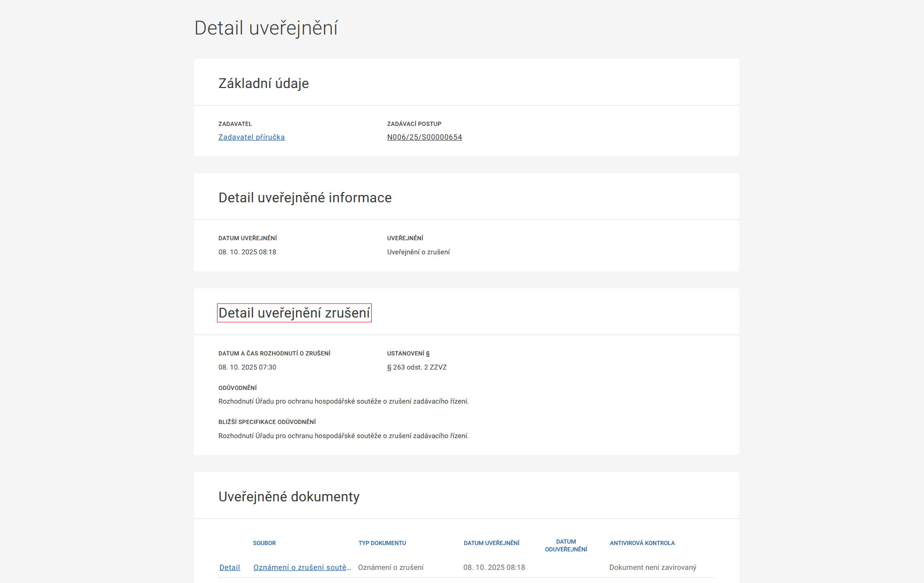Click the Detail uveřejněné informace heading
Screen dimensions: 924x583
click(305, 198)
